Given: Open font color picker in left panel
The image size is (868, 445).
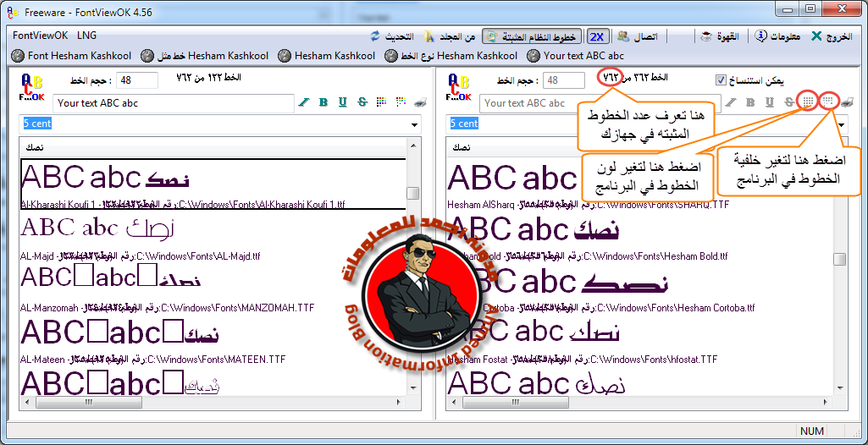Looking at the screenshot, I should coord(381,102).
